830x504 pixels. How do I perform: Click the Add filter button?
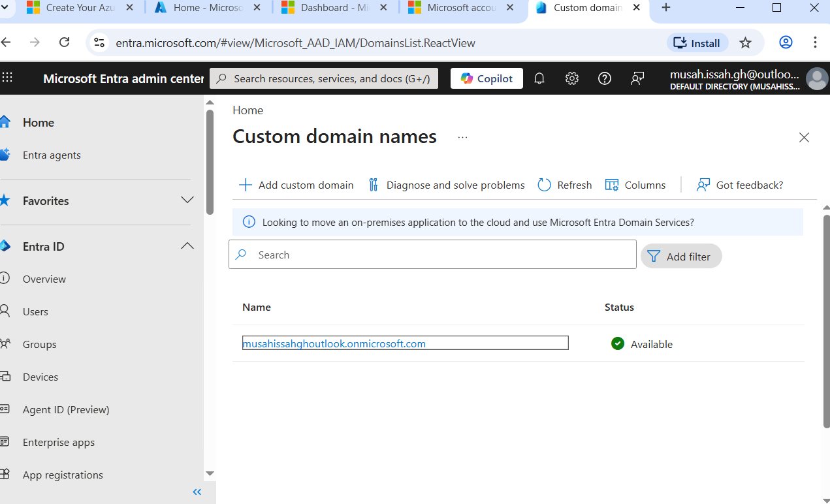pyautogui.click(x=681, y=257)
